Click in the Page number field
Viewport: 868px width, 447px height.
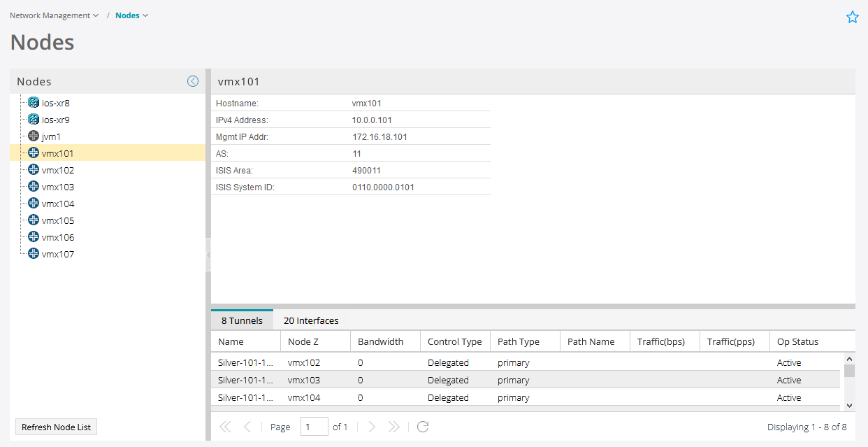pos(313,427)
